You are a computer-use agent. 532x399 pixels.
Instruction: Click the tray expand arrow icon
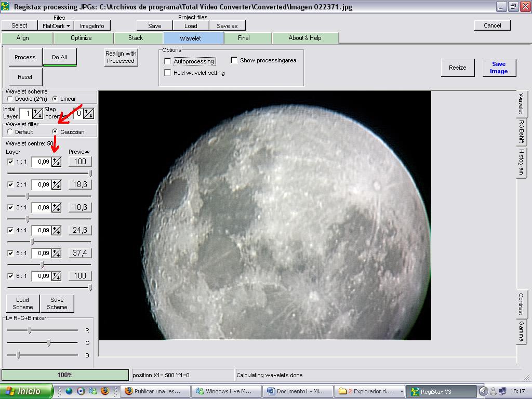click(x=483, y=391)
